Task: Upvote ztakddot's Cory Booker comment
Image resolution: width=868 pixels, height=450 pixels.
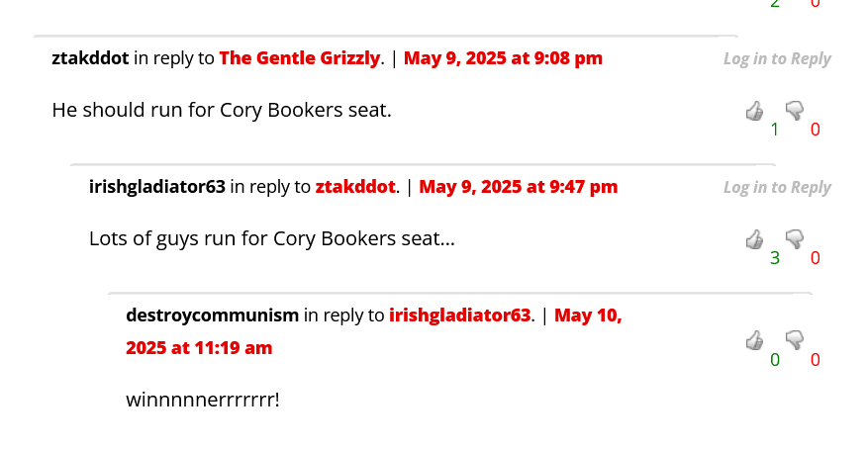Action: tap(754, 110)
